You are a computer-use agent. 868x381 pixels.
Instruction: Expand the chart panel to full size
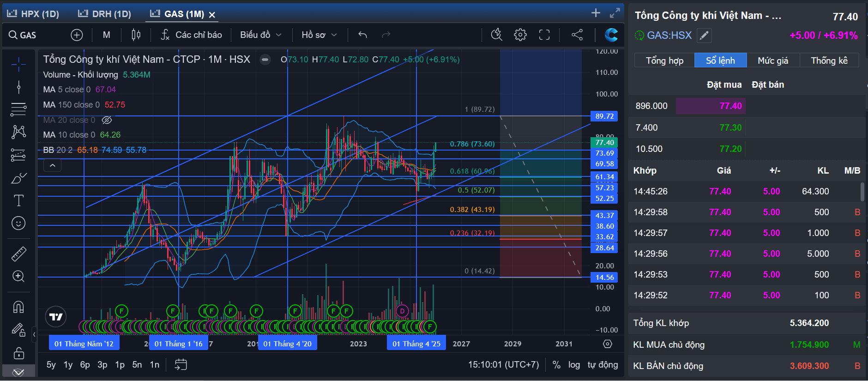pyautogui.click(x=615, y=13)
